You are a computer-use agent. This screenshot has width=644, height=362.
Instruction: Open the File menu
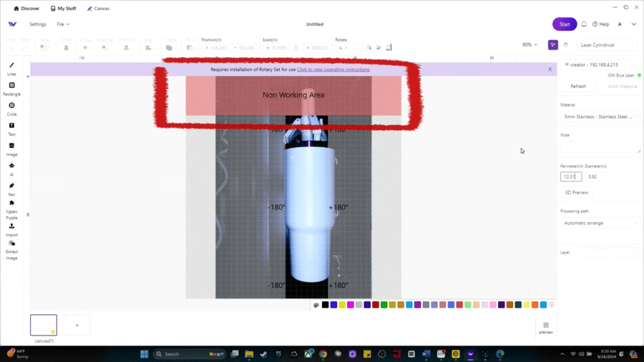click(63, 25)
